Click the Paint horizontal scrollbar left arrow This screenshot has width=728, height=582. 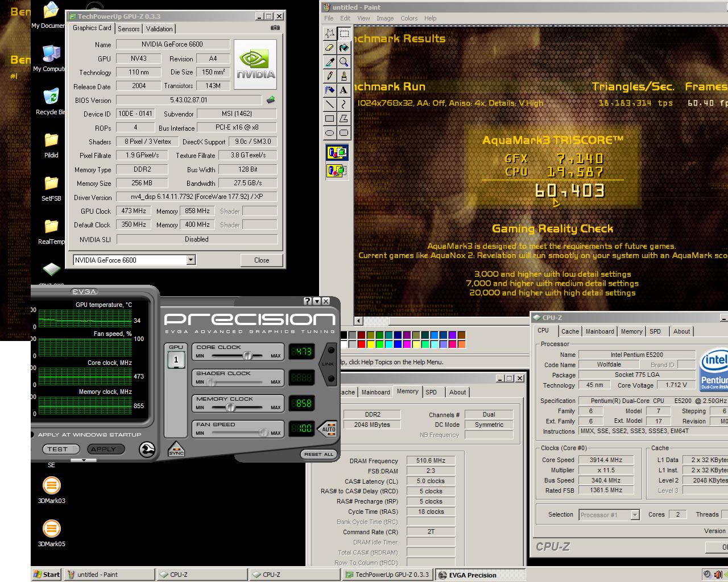tap(358, 321)
